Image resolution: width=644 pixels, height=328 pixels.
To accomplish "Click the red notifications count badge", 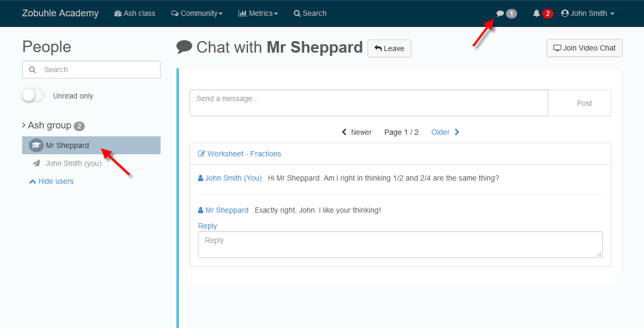I will point(548,14).
